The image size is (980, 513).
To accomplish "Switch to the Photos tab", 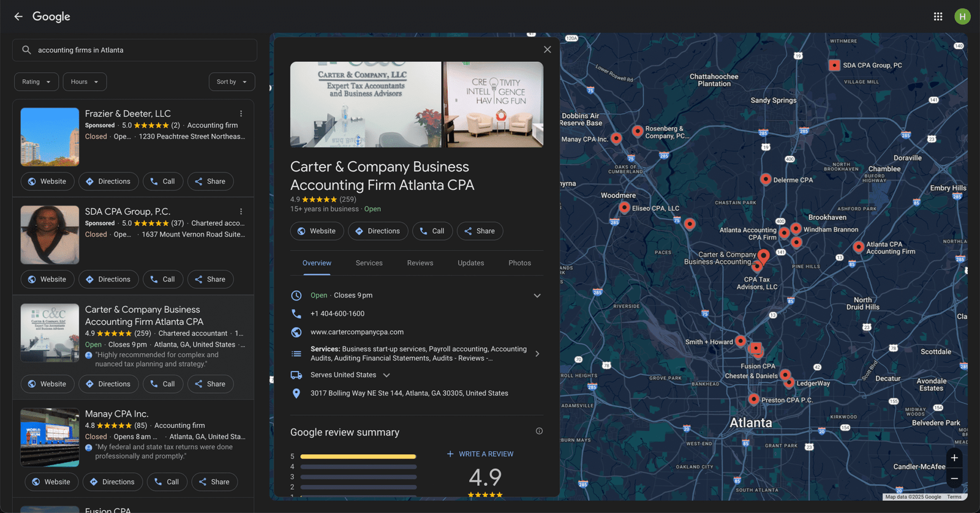I will click(x=520, y=263).
